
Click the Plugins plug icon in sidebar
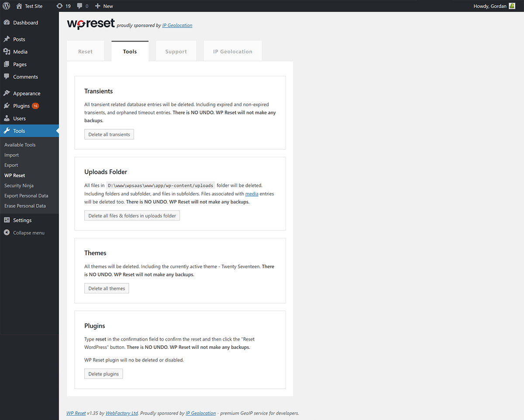(7, 106)
